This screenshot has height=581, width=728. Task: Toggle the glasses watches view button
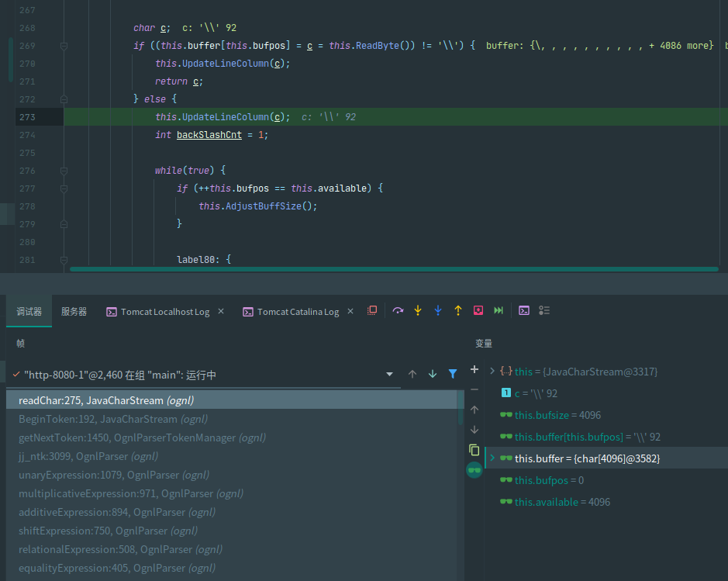(x=474, y=470)
